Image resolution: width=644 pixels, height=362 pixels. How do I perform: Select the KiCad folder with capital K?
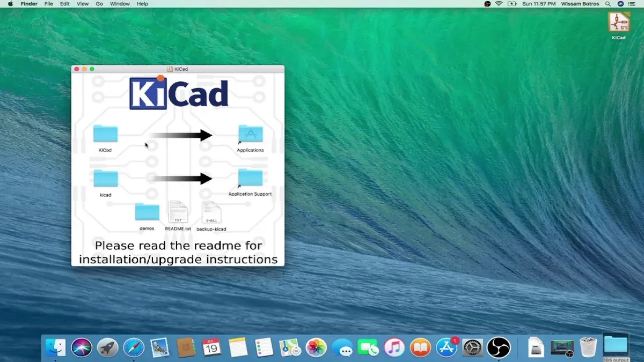pos(105,134)
